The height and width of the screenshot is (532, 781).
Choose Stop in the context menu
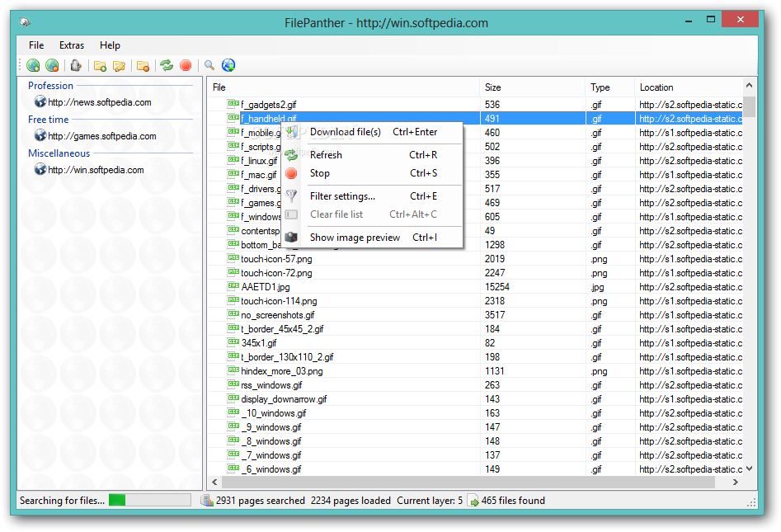click(373, 173)
